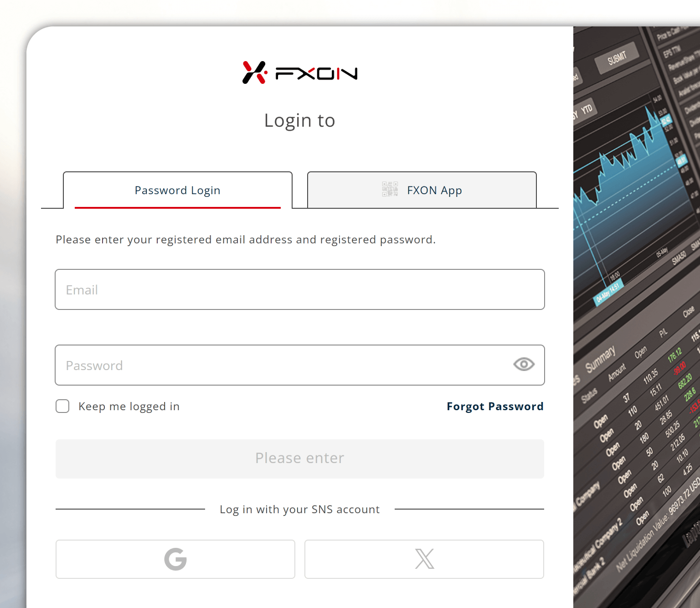Click the FXON logo

(300, 73)
